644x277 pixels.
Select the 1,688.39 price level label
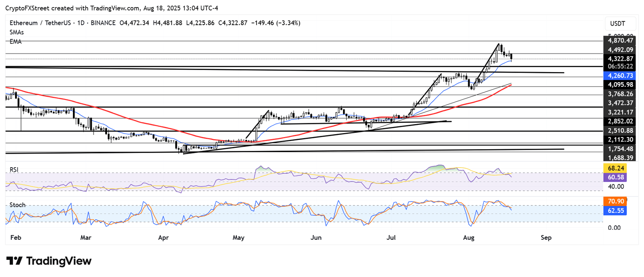tap(620, 158)
